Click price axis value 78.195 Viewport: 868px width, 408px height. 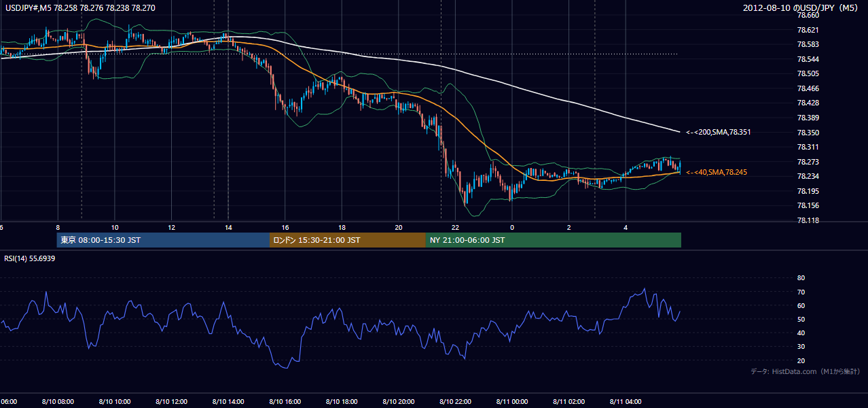point(808,191)
